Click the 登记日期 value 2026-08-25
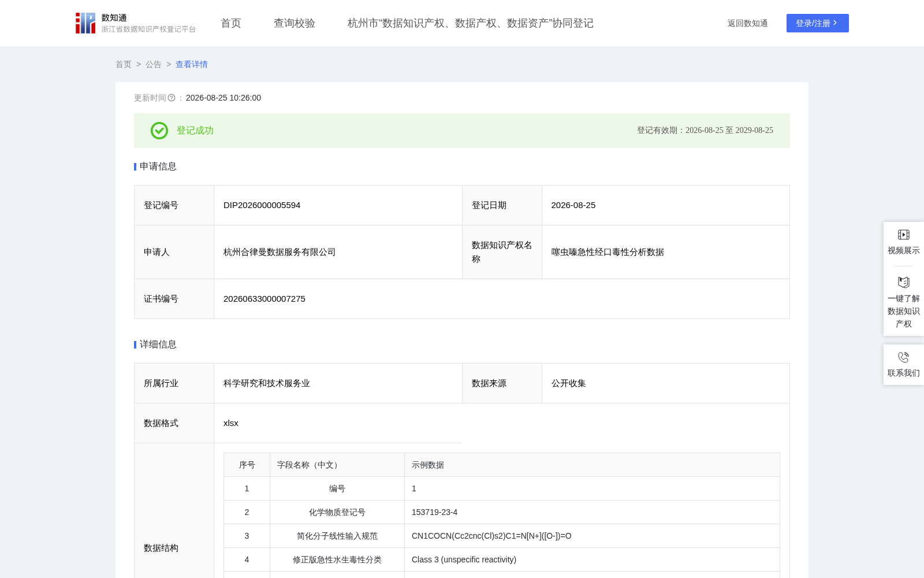The width and height of the screenshot is (924, 578). click(573, 205)
